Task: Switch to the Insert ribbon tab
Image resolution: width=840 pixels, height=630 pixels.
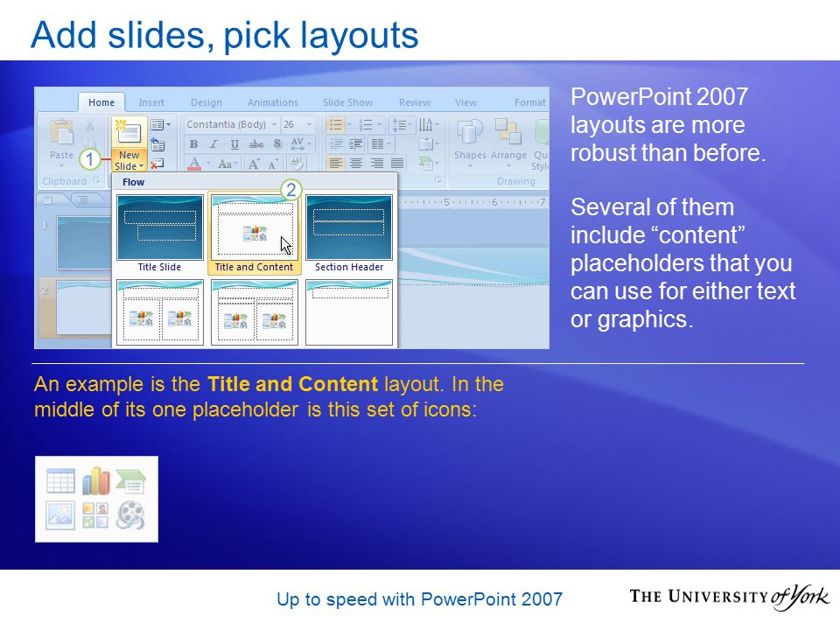Action: pyautogui.click(x=151, y=102)
